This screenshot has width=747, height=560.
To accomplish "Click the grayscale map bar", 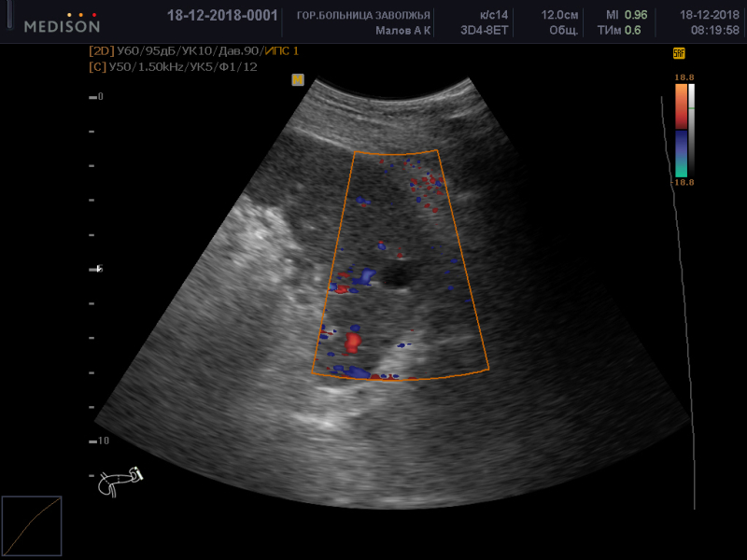I will [691, 131].
